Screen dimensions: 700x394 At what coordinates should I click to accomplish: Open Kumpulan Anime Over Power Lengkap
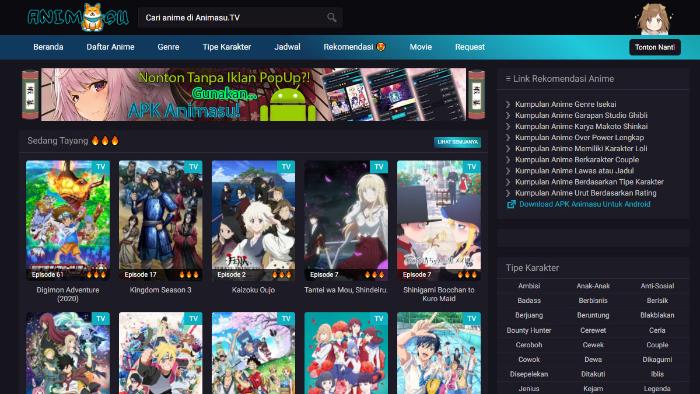click(579, 137)
